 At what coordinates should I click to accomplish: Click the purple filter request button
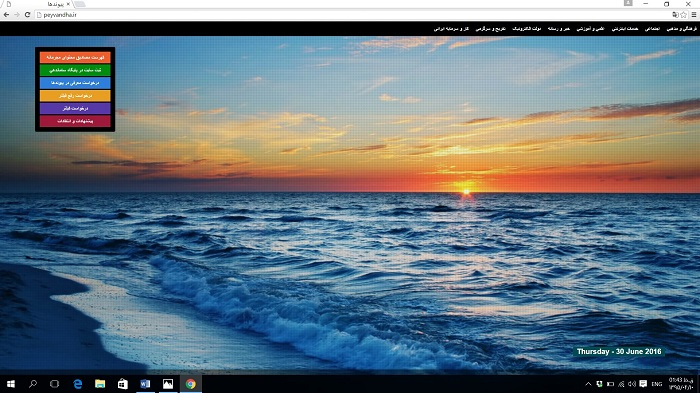pyautogui.click(x=75, y=109)
